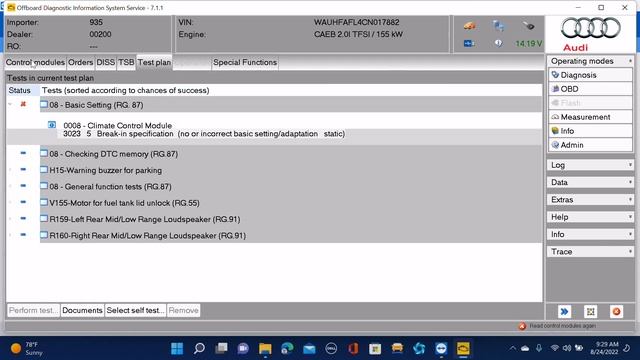
Task: Click the blue dash status for H15-Warning buzzer
Action: tap(23, 169)
